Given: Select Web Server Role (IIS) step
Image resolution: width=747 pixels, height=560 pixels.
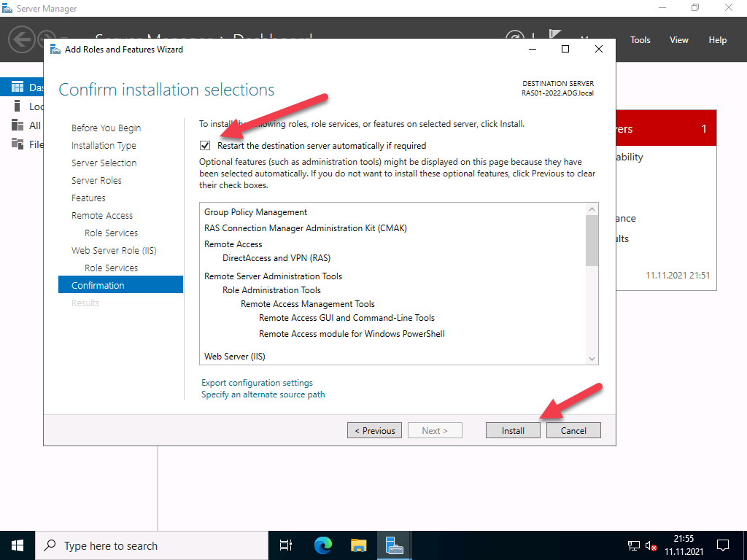Looking at the screenshot, I should click(x=114, y=251).
